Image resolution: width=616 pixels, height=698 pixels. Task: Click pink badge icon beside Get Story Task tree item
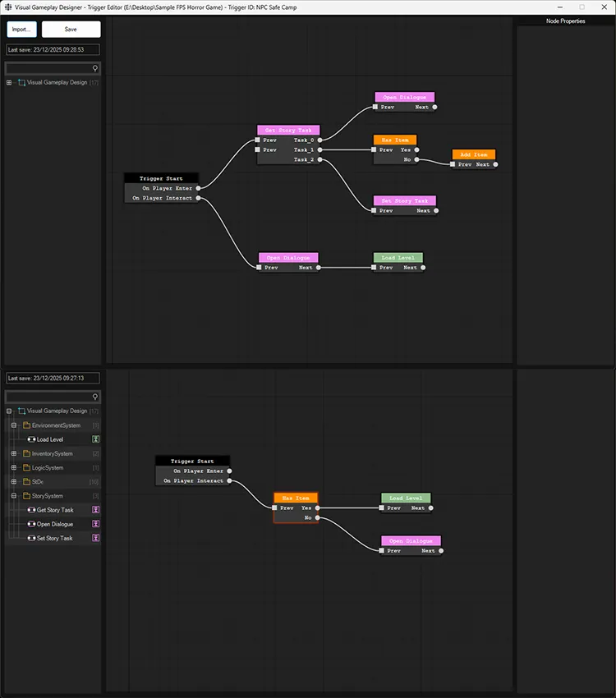coord(95,510)
